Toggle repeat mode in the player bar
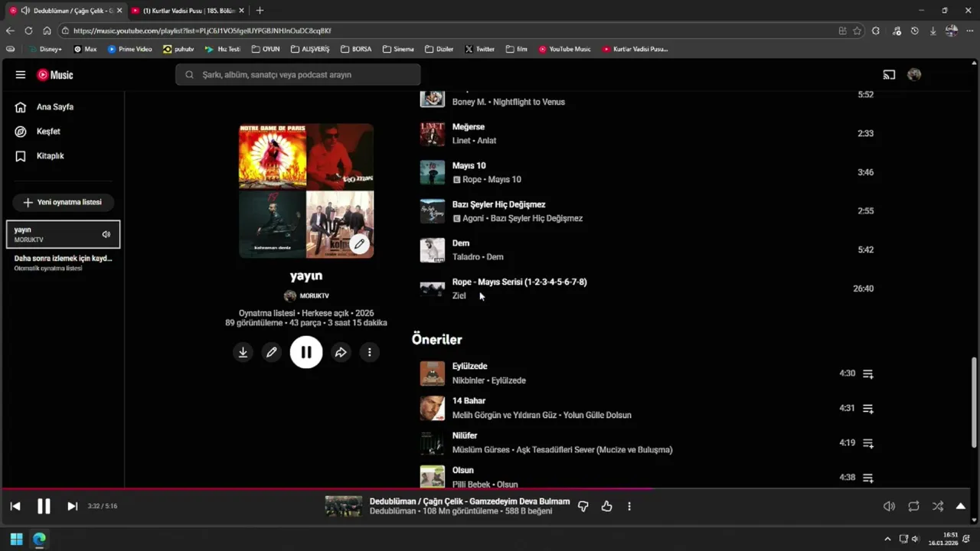Image resolution: width=980 pixels, height=551 pixels. point(913,506)
